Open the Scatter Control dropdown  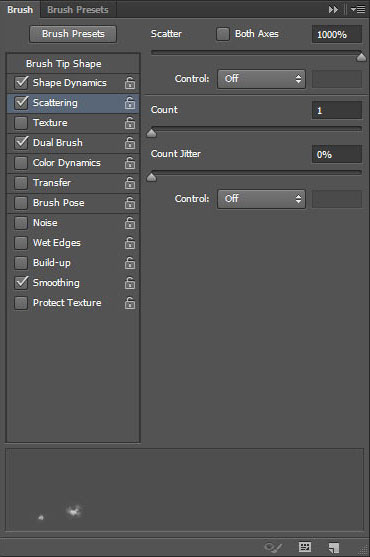coord(261,79)
